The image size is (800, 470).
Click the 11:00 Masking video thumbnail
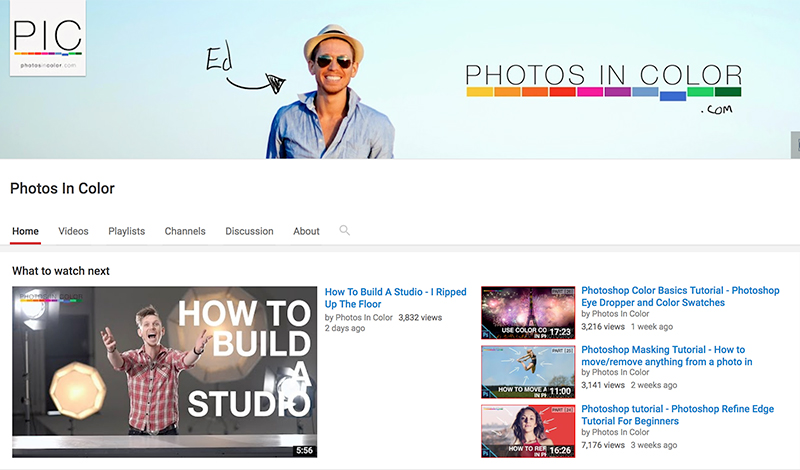click(528, 372)
